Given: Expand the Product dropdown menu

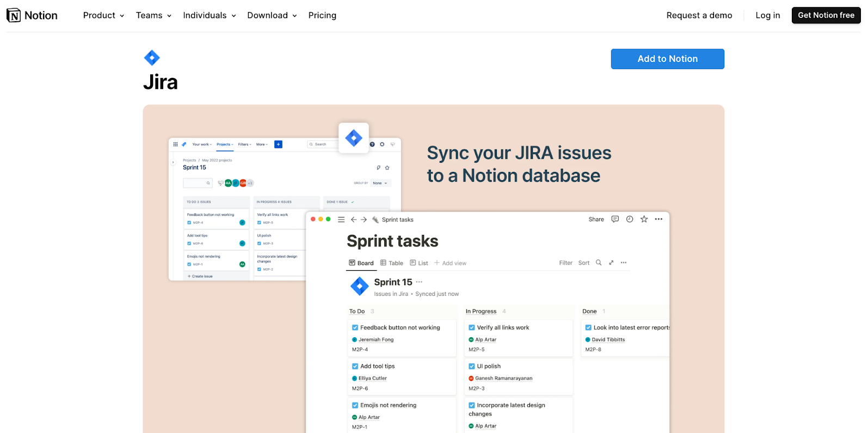Looking at the screenshot, I should click(103, 15).
